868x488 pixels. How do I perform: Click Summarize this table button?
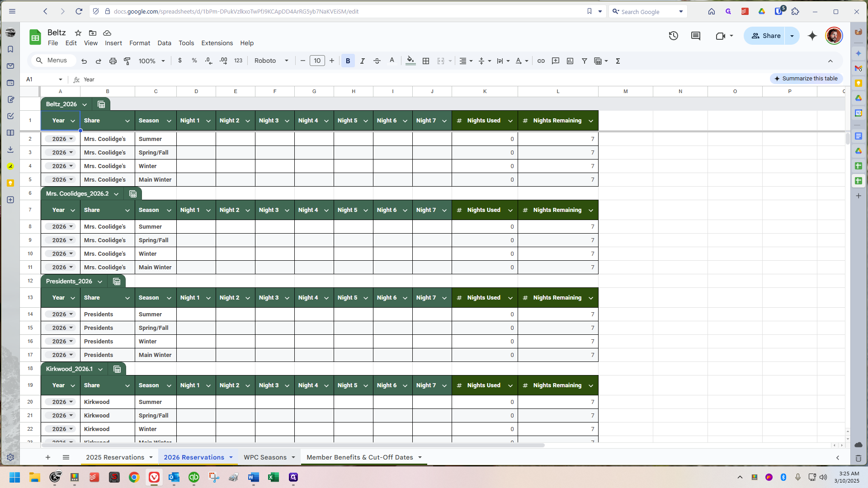(x=806, y=79)
